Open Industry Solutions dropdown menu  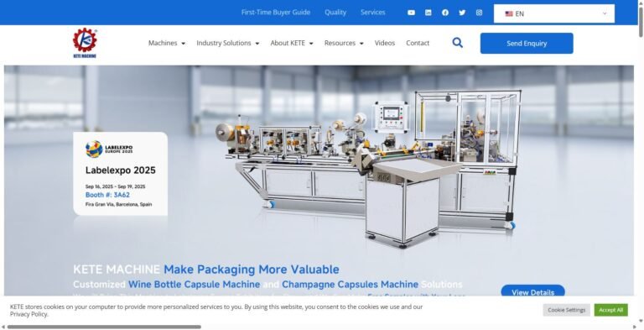[228, 43]
